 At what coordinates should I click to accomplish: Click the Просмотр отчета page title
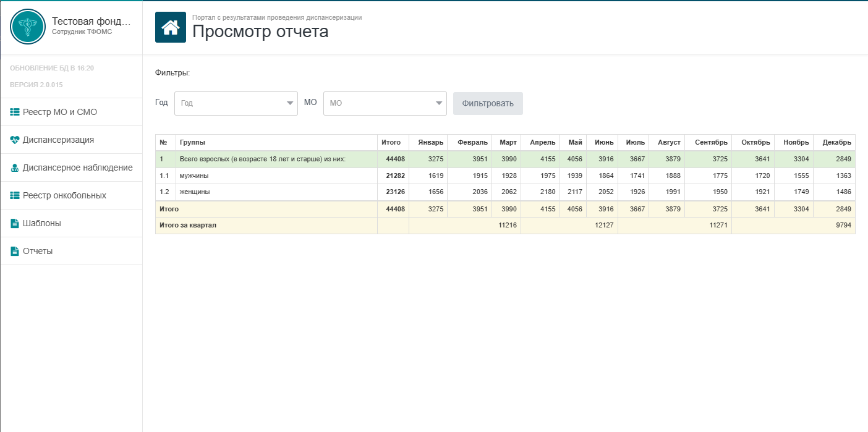(260, 32)
